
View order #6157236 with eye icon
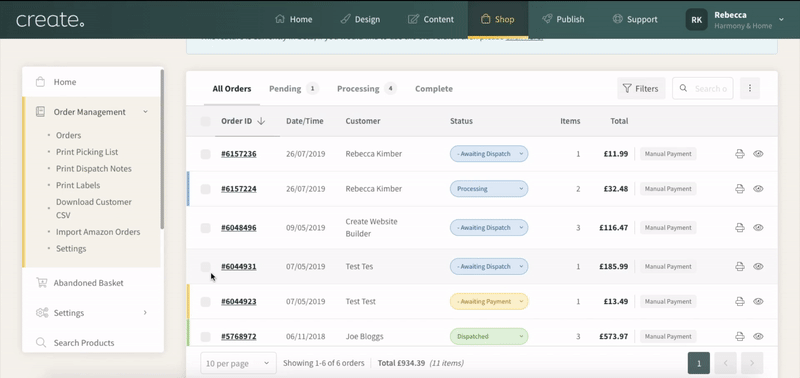point(758,154)
